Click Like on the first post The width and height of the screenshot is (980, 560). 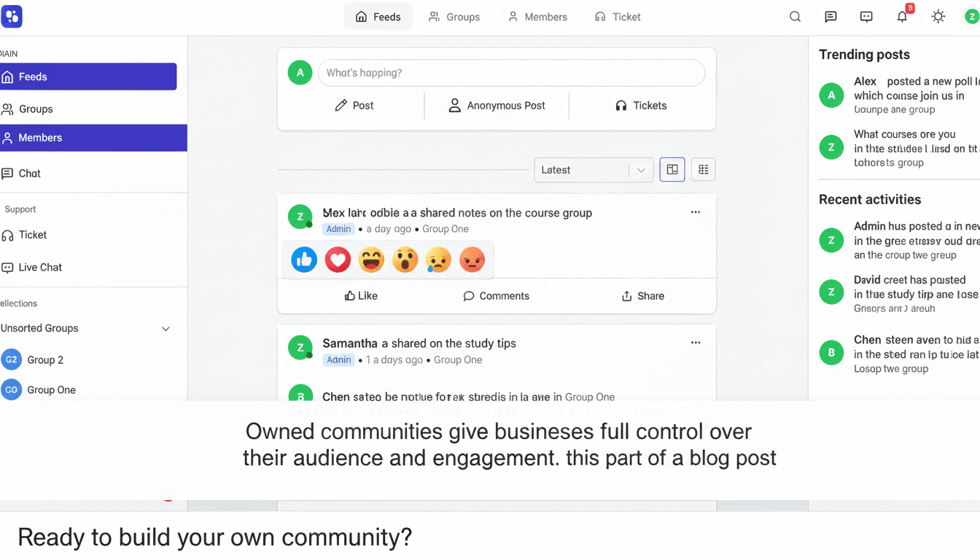(361, 296)
